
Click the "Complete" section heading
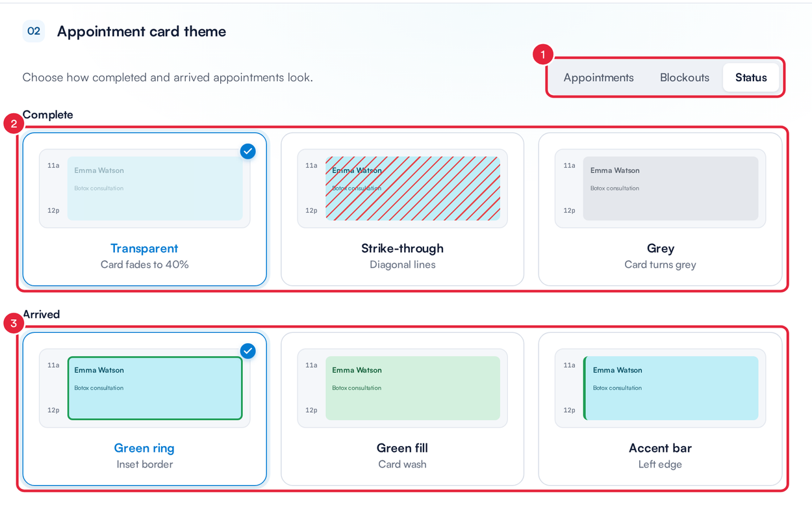pyautogui.click(x=48, y=114)
